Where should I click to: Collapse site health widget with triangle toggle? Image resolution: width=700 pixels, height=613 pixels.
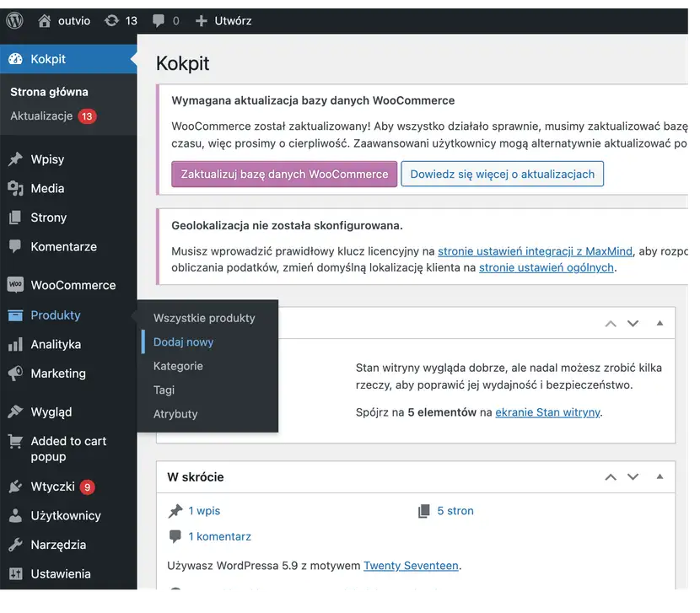[x=660, y=323]
